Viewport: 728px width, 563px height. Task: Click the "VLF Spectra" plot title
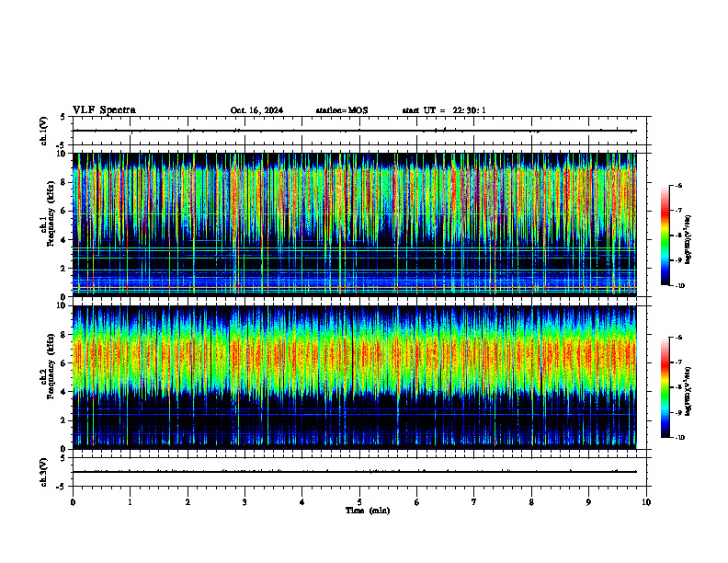tap(104, 110)
